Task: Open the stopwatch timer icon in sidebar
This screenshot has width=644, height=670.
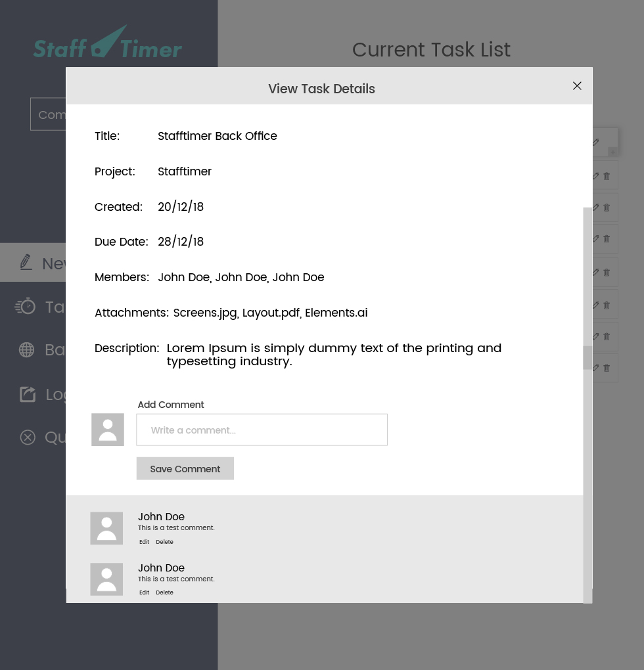Action: tap(25, 306)
